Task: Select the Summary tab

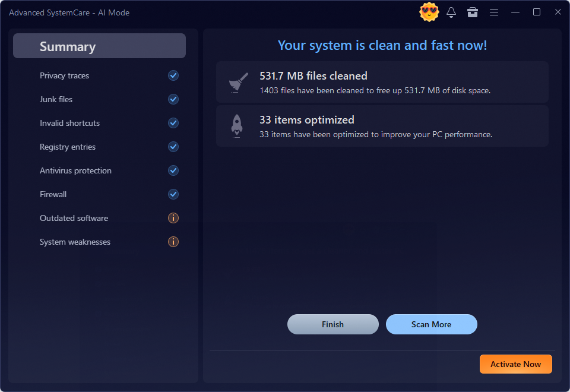Action: coord(99,46)
